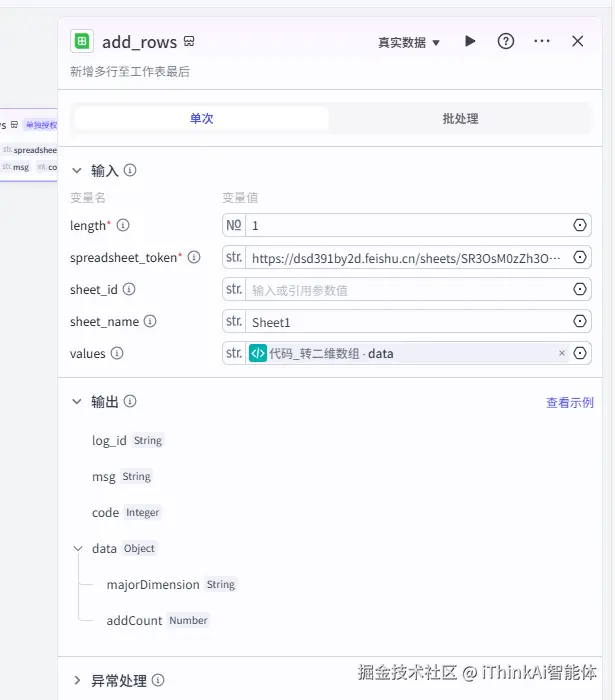Click the empty sheet_id input field
This screenshot has width=615, height=700.
pyautogui.click(x=407, y=290)
